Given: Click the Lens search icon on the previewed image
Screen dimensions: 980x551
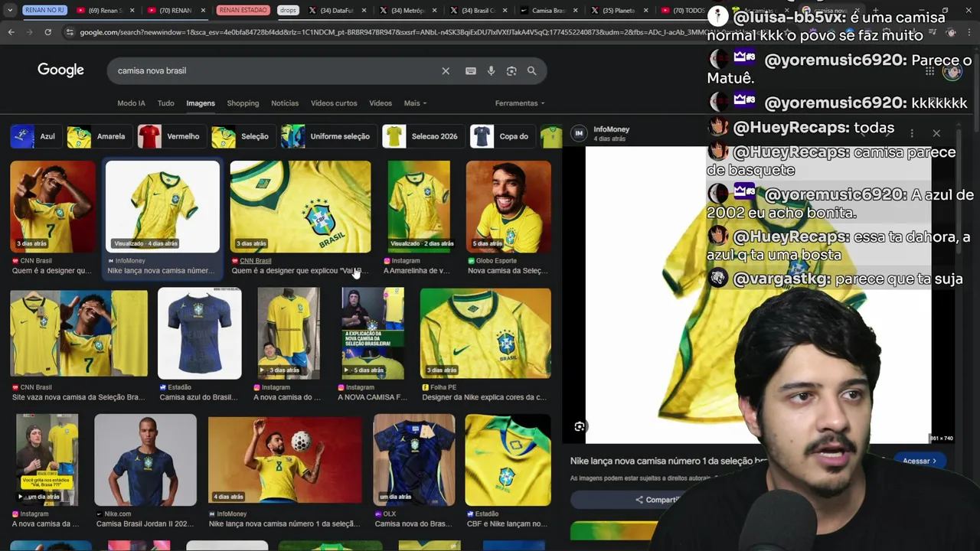Looking at the screenshot, I should (x=580, y=427).
